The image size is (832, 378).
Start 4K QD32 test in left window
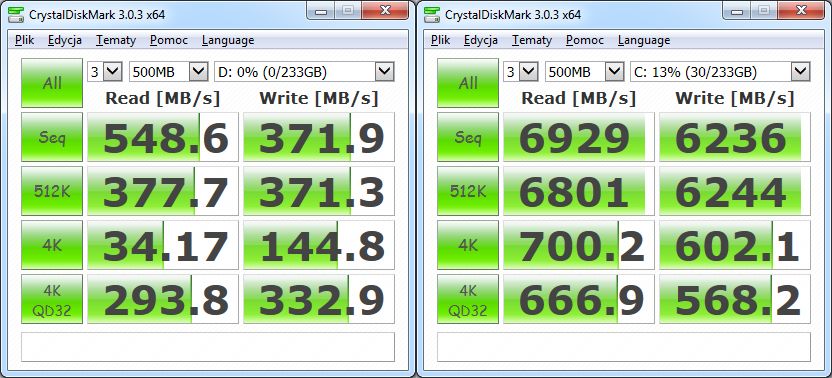[52, 299]
